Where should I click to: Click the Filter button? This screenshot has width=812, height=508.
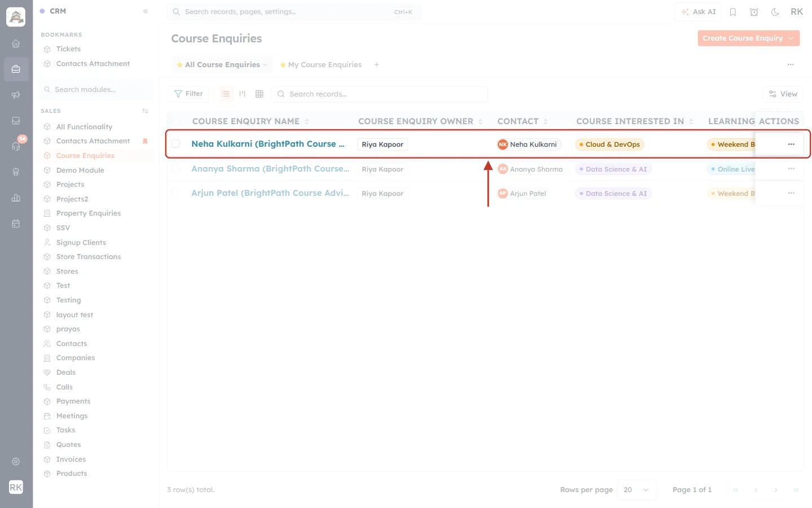pyautogui.click(x=188, y=94)
